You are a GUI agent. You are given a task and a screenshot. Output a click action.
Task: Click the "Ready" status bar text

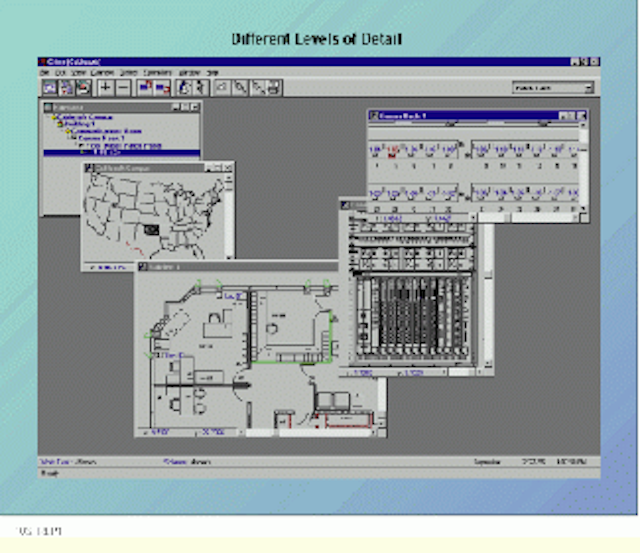click(x=50, y=473)
